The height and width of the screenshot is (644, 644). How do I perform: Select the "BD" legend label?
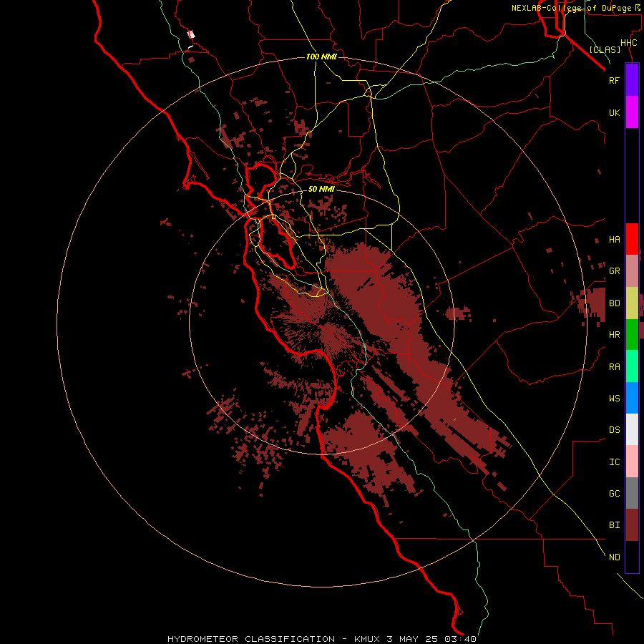614,303
